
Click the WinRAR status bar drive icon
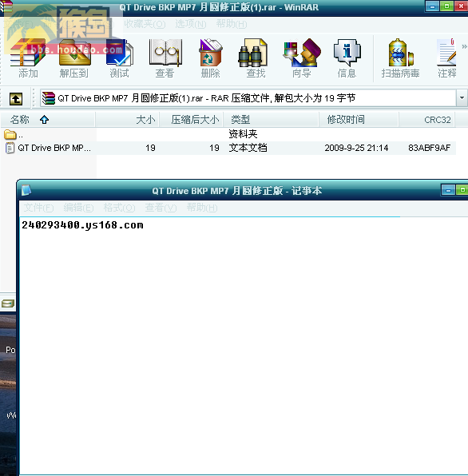point(8,303)
